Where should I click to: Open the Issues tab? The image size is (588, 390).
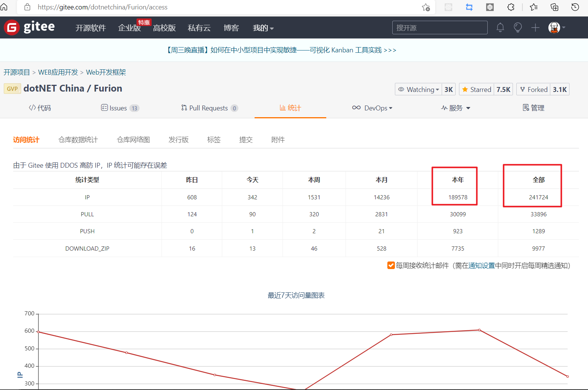point(120,108)
